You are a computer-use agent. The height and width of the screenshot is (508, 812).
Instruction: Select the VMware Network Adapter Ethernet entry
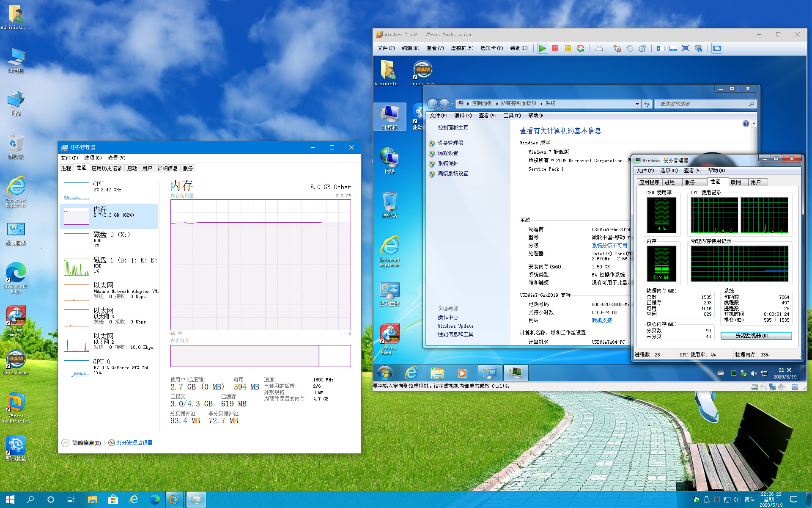click(109, 292)
